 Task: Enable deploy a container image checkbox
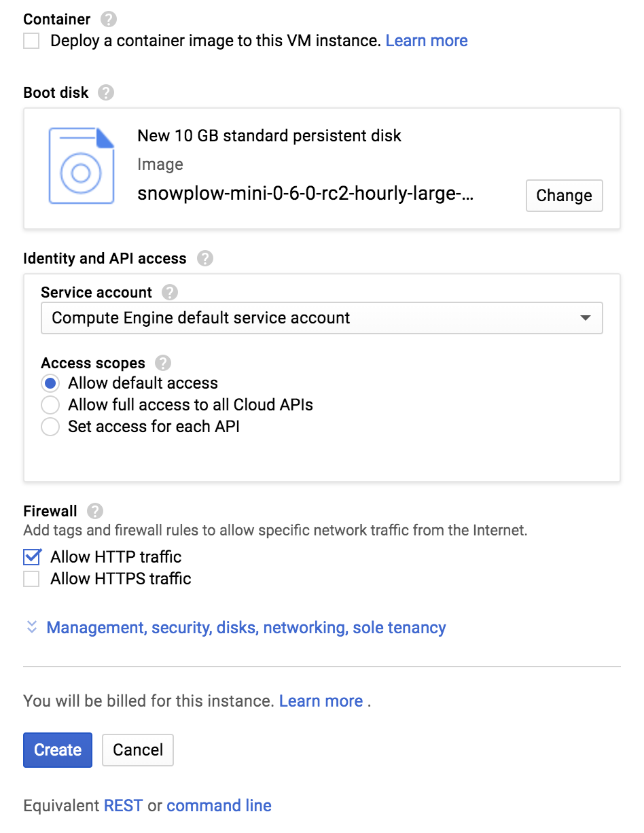point(31,41)
